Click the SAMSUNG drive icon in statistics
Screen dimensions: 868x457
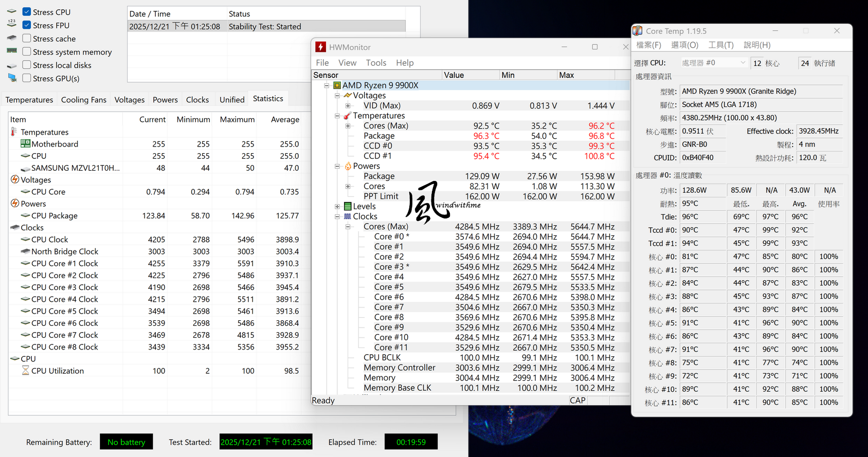(x=25, y=168)
